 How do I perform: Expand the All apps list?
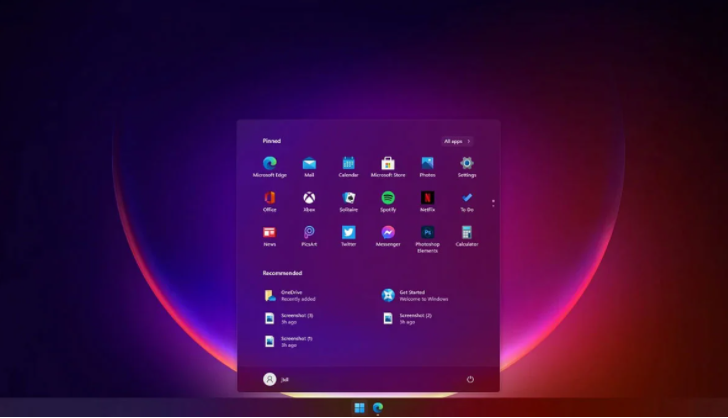click(x=457, y=141)
